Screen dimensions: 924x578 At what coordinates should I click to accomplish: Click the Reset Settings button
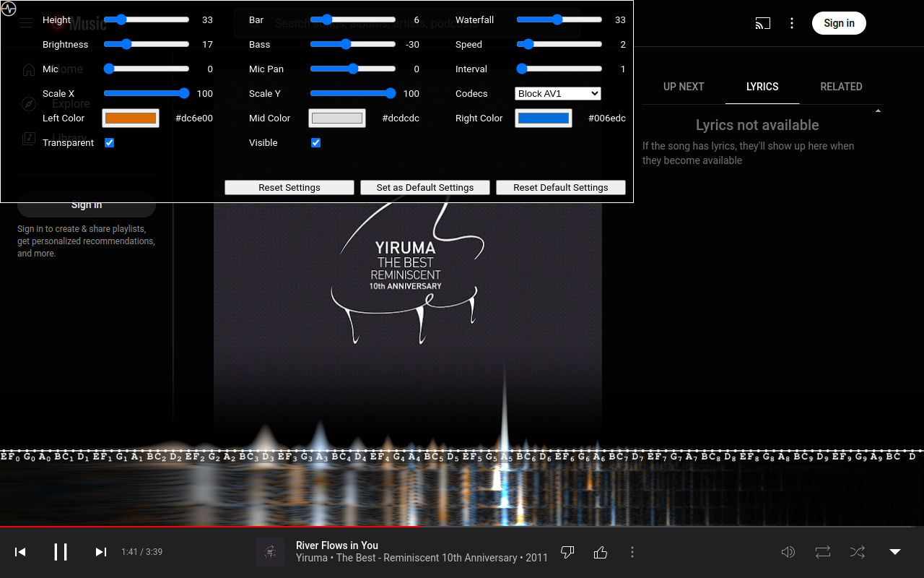(x=289, y=187)
